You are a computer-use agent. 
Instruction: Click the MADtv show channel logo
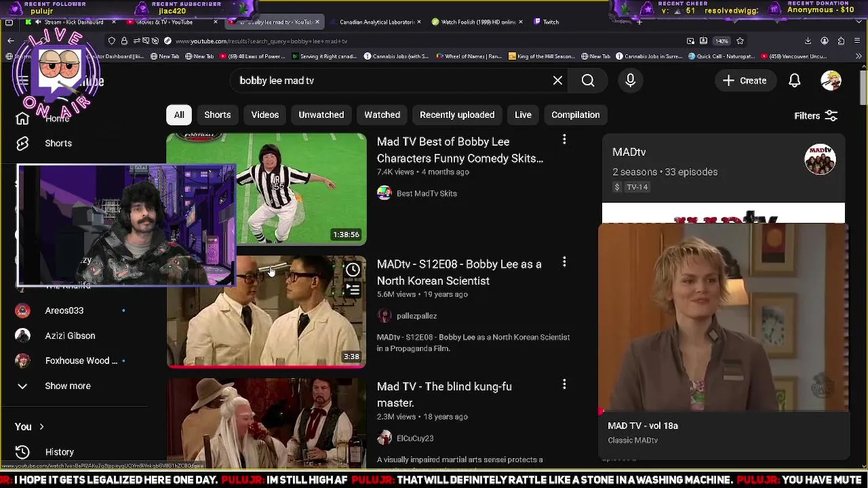click(820, 159)
